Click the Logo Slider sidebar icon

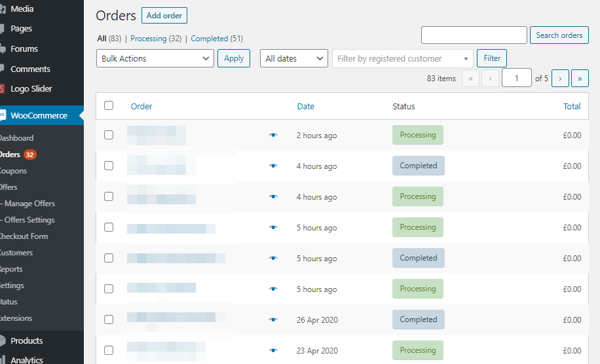(x=3, y=89)
